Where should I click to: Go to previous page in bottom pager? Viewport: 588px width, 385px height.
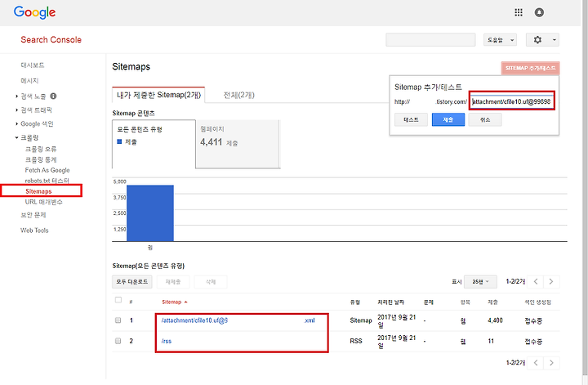(x=536, y=362)
